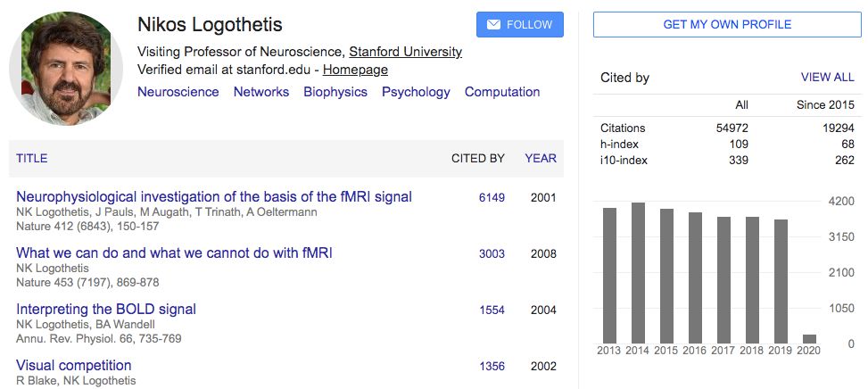
Task: Click the Get My Own Profile button
Action: point(727,25)
